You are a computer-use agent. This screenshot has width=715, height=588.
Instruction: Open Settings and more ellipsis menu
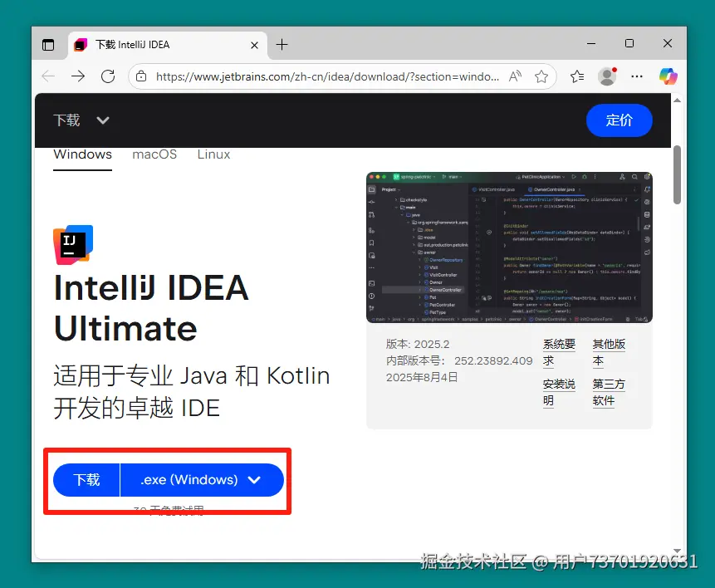coord(637,76)
